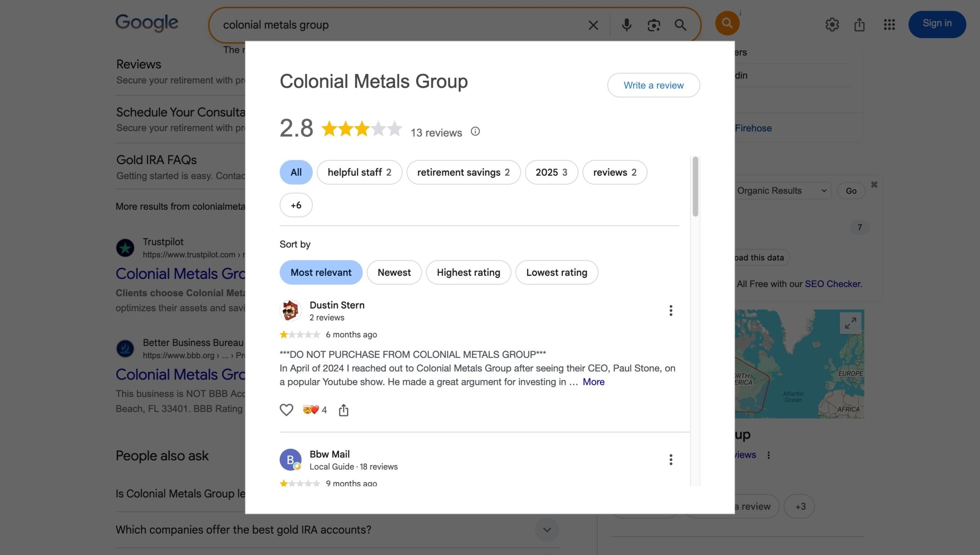Filter reviews by the reviews topic chip
Image resolution: width=980 pixels, height=555 pixels.
point(615,172)
